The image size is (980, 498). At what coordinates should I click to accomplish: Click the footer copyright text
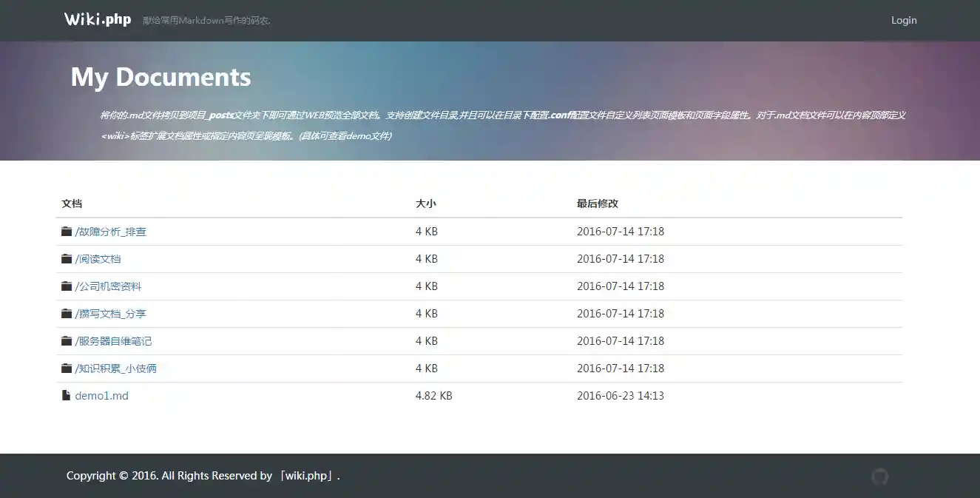tap(203, 476)
